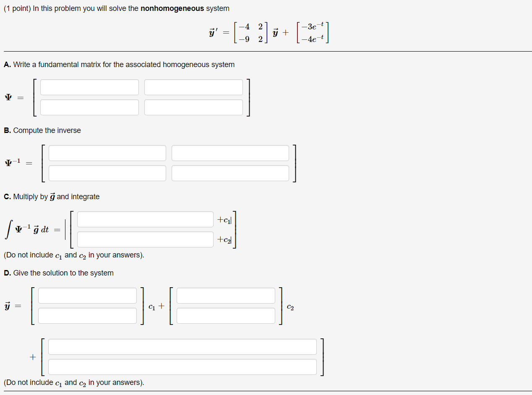Select the top-right entry of inverse matrix Ψ⁻¹
Image resolution: width=532 pixels, height=395 pixels.
(230, 153)
